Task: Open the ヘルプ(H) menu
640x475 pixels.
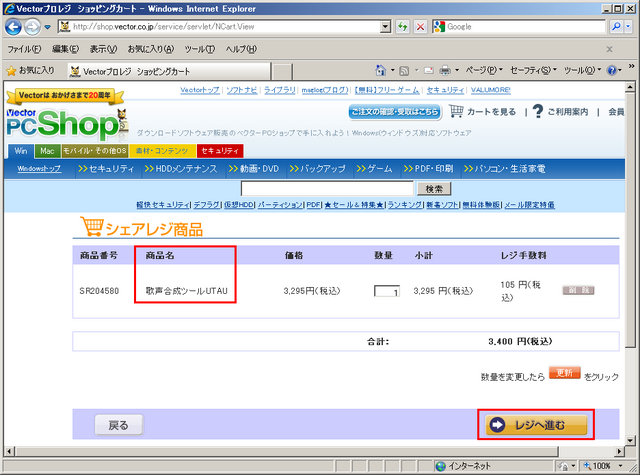Action: click(x=241, y=49)
